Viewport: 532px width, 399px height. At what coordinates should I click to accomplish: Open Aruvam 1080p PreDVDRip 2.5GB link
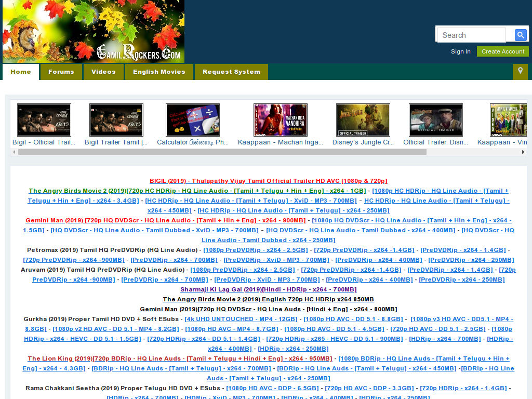tap(243, 270)
